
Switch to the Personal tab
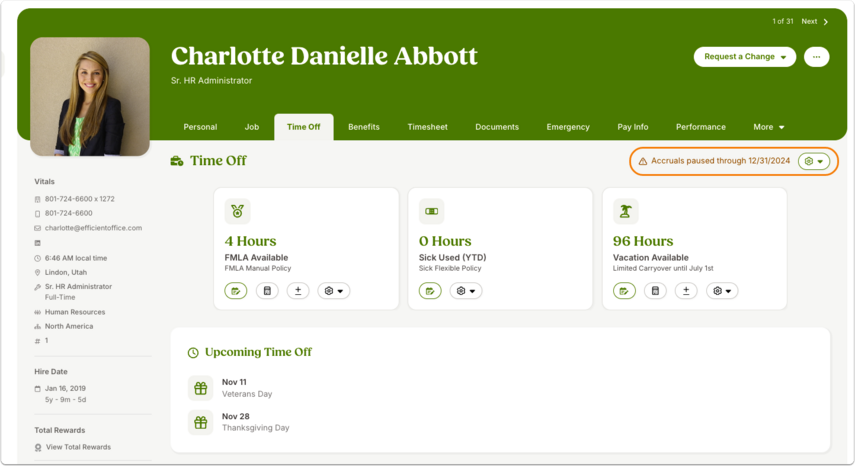pos(200,127)
